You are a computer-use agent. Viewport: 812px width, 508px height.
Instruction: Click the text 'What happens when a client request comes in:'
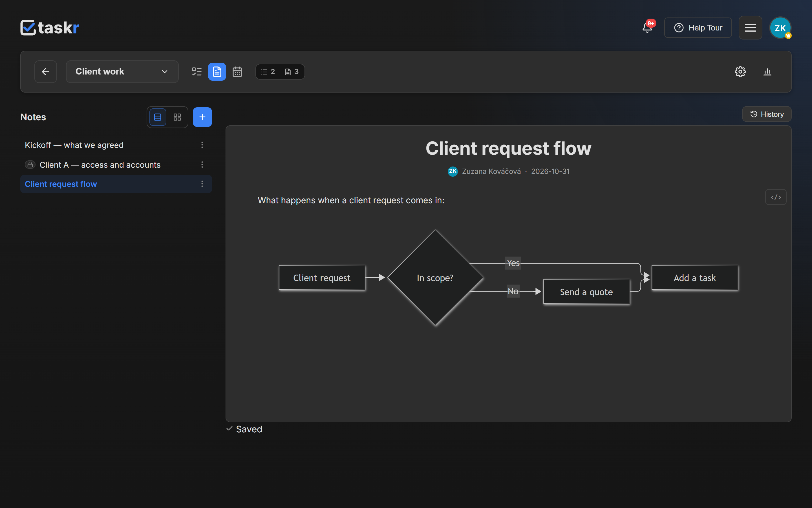[x=351, y=200]
